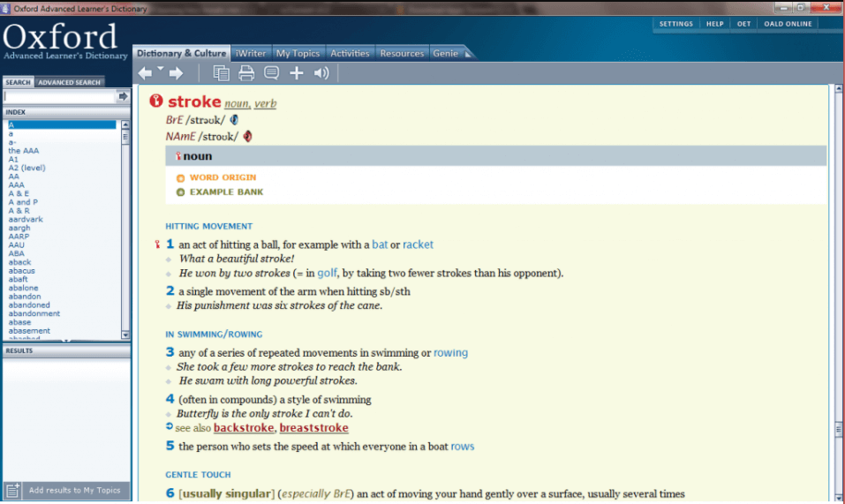
Task: Expand the Example Bank section
Action: coord(226,192)
